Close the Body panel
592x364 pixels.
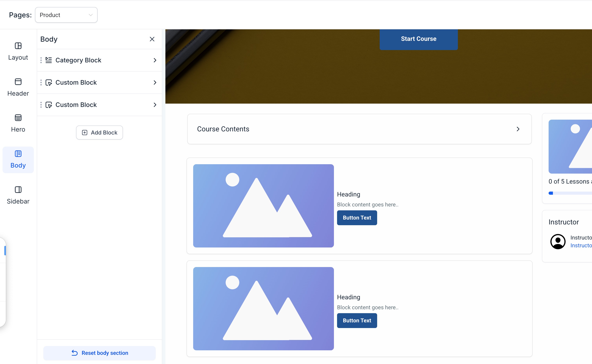(x=152, y=39)
